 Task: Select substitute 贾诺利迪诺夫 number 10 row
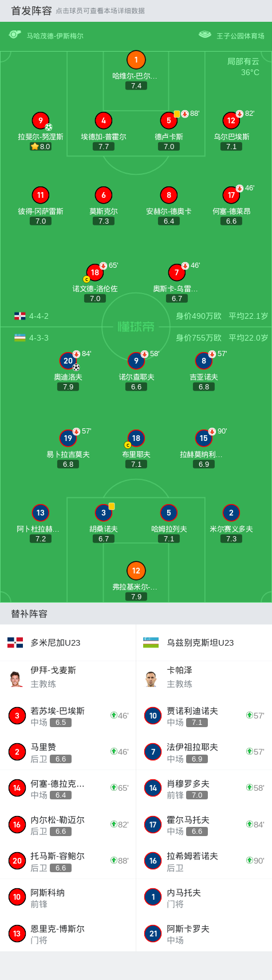204,716
